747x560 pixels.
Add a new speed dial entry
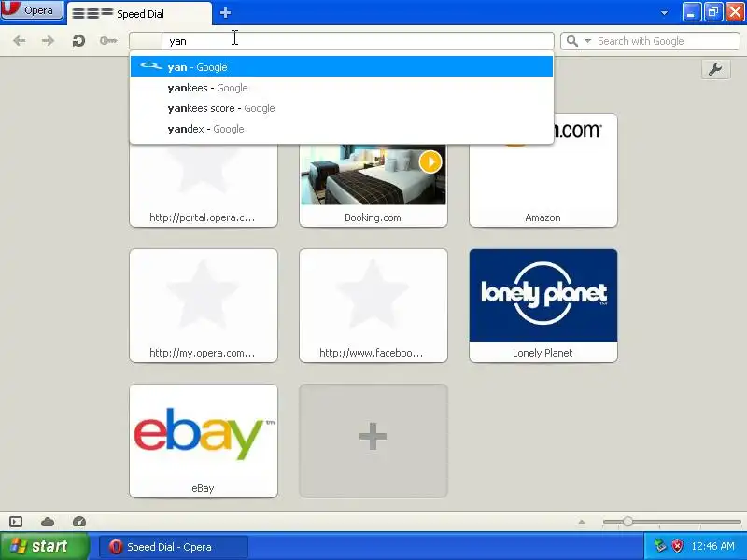tap(373, 441)
